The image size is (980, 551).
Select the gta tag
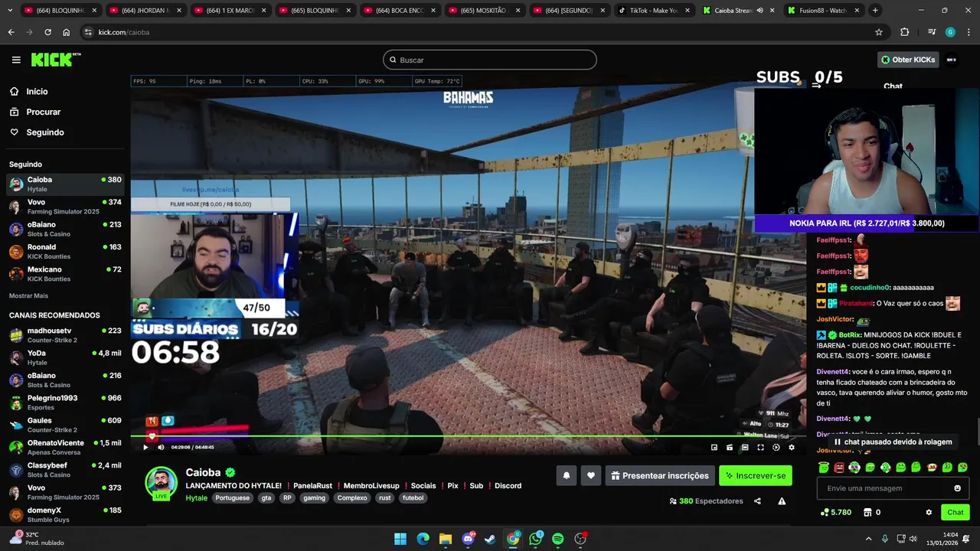click(266, 497)
